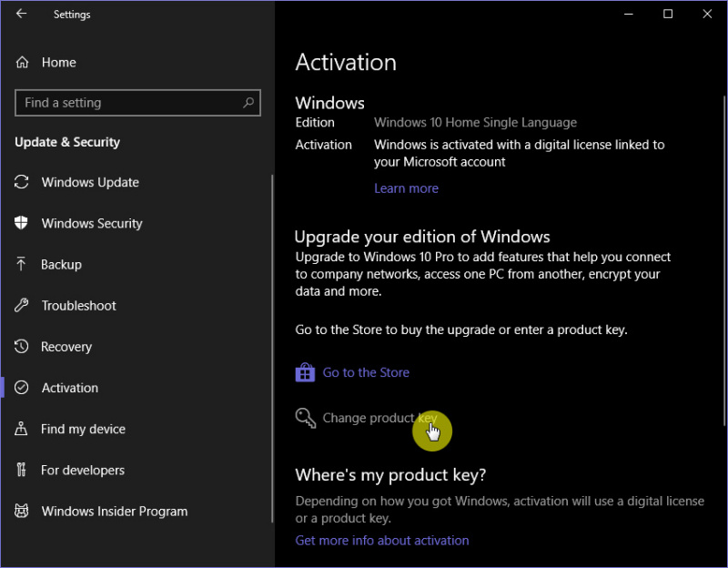Click inside Find a setting box
The height and width of the screenshot is (568, 728).
click(137, 103)
